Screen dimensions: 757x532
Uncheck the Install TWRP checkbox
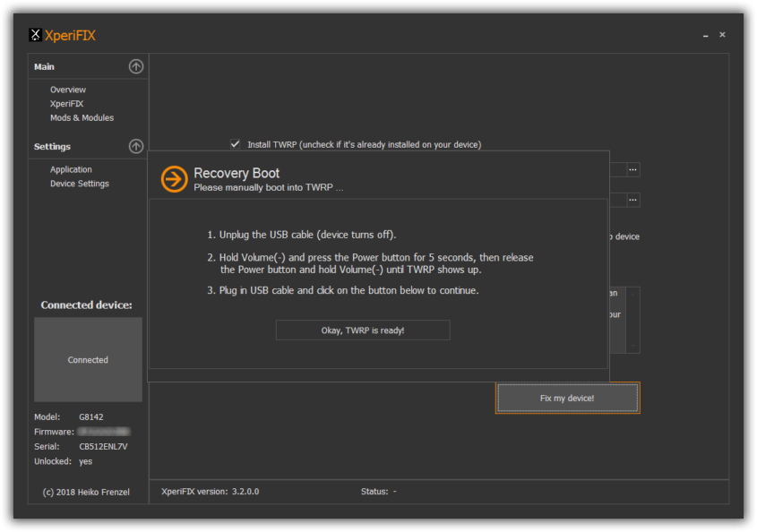pos(236,144)
